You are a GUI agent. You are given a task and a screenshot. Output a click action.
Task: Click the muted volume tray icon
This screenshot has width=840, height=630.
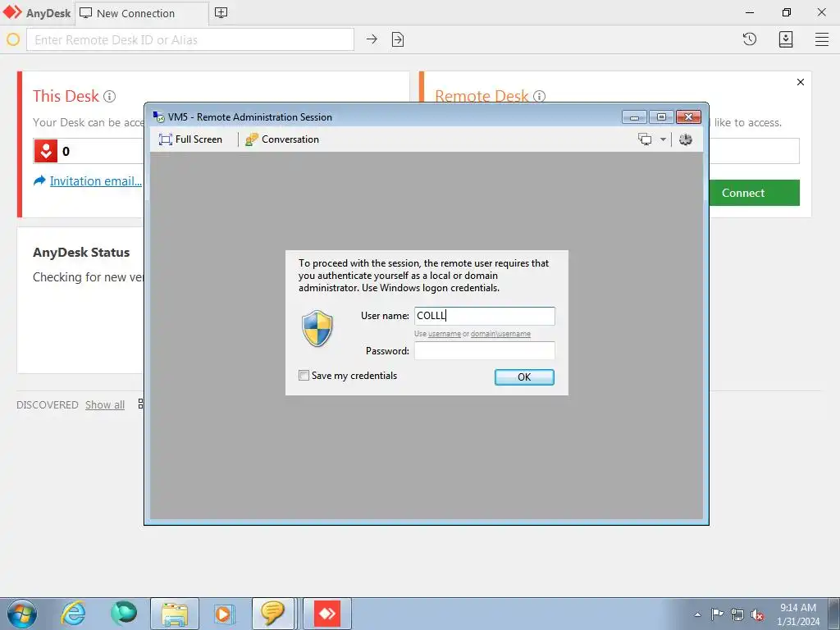click(x=757, y=614)
